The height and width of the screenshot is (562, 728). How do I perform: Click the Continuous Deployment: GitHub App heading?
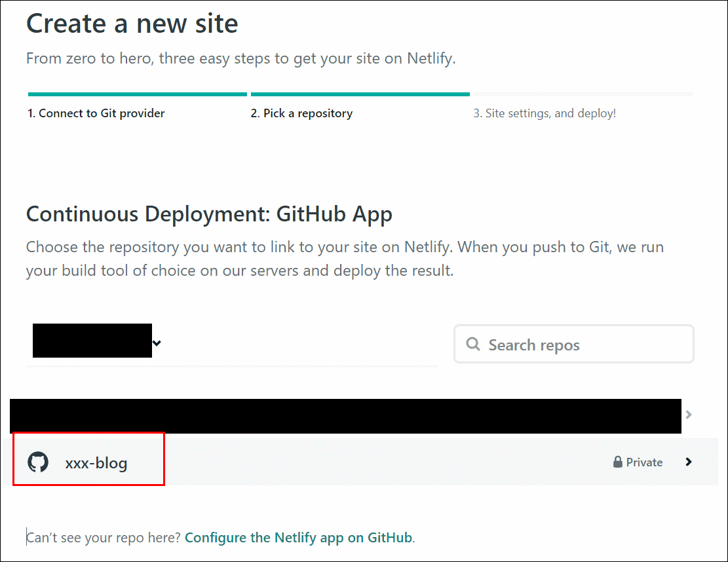[209, 214]
